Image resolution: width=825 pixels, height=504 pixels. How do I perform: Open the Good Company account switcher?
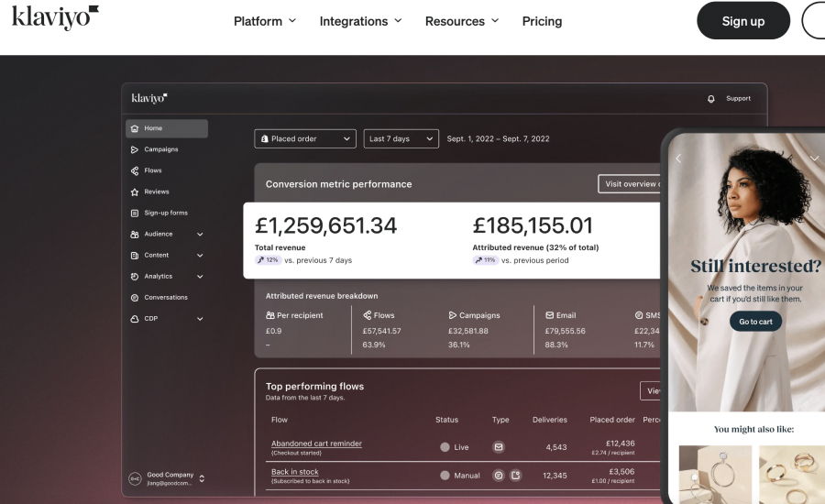[x=167, y=478]
